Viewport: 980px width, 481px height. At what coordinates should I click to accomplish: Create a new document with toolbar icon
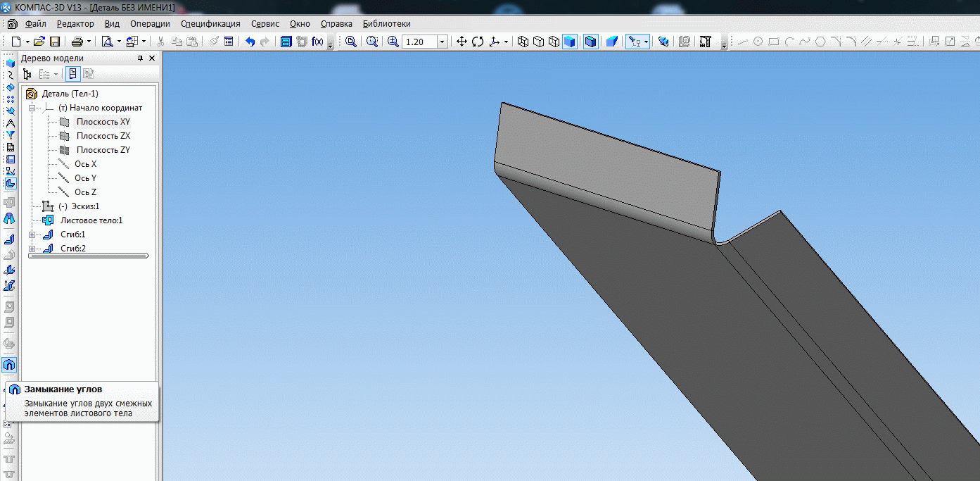pos(16,42)
